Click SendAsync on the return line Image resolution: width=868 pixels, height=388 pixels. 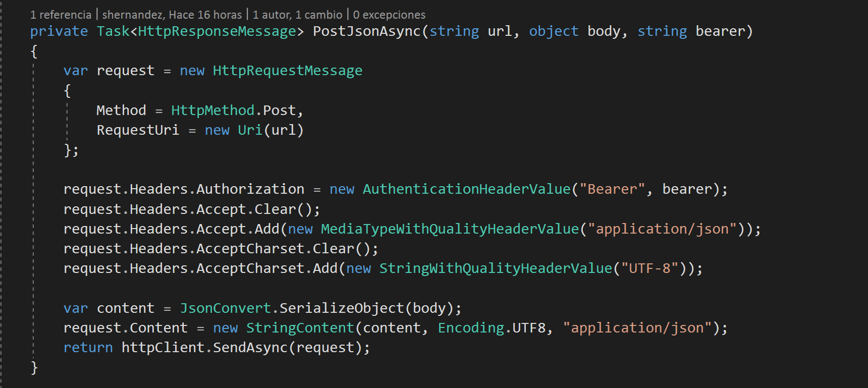250,348
